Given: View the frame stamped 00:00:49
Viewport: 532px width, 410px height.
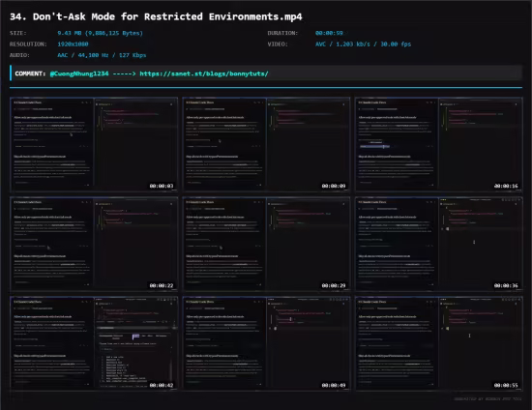Looking at the screenshot, I should click(x=266, y=344).
